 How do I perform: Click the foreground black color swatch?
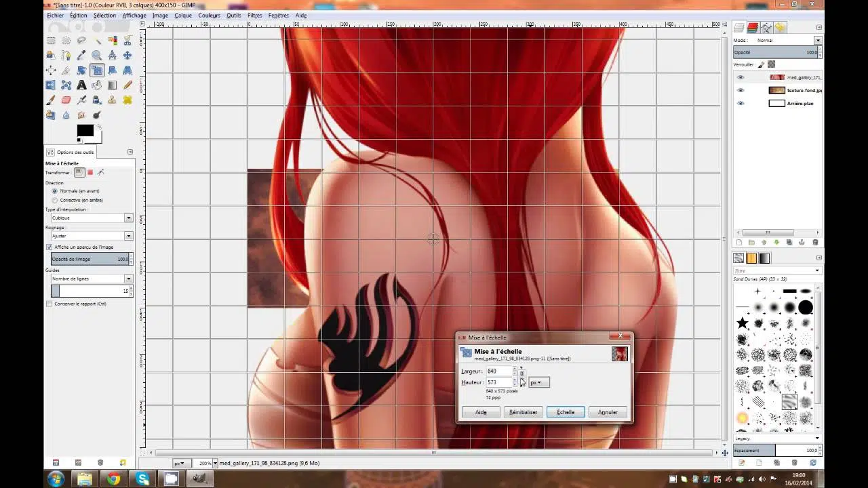pyautogui.click(x=85, y=131)
